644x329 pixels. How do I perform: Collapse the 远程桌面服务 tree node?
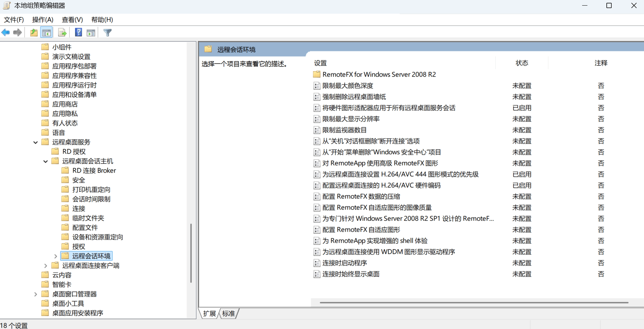(36, 142)
